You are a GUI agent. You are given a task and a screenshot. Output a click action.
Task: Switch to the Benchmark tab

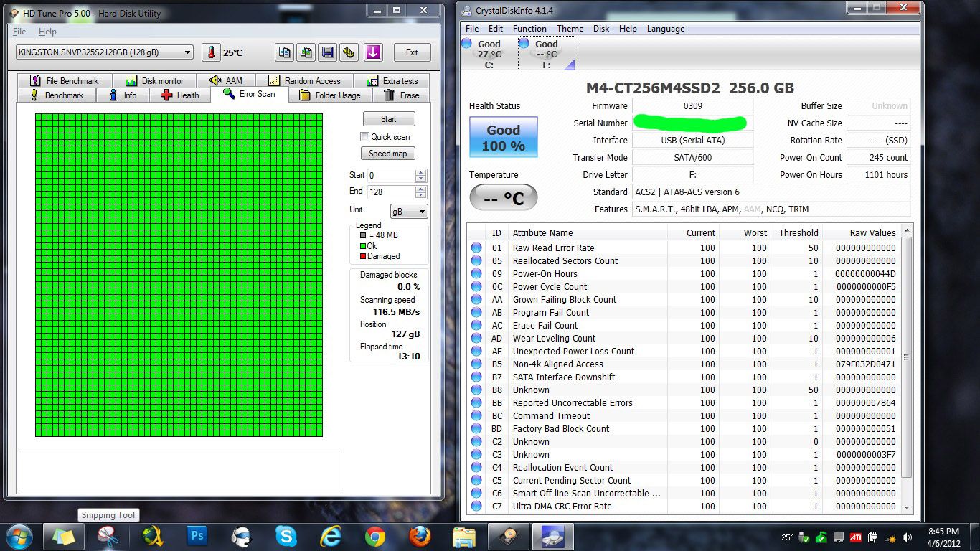(56, 95)
